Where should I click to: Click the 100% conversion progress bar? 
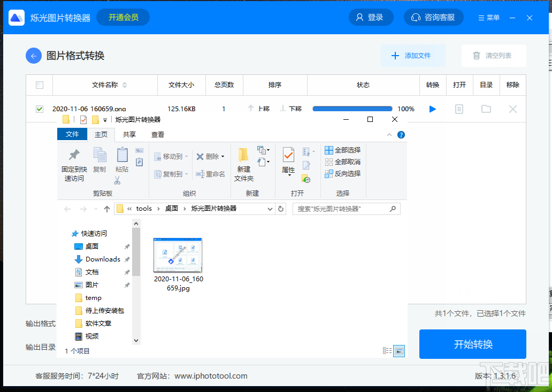352,109
